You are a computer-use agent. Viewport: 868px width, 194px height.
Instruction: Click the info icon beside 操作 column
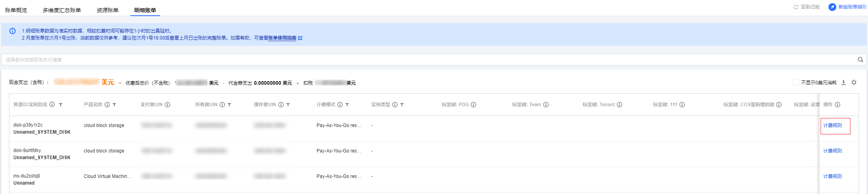click(837, 105)
